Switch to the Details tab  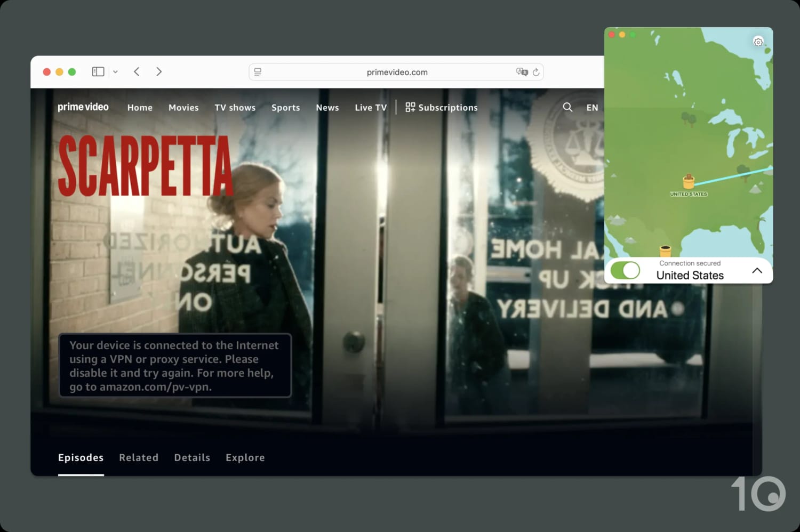(192, 457)
